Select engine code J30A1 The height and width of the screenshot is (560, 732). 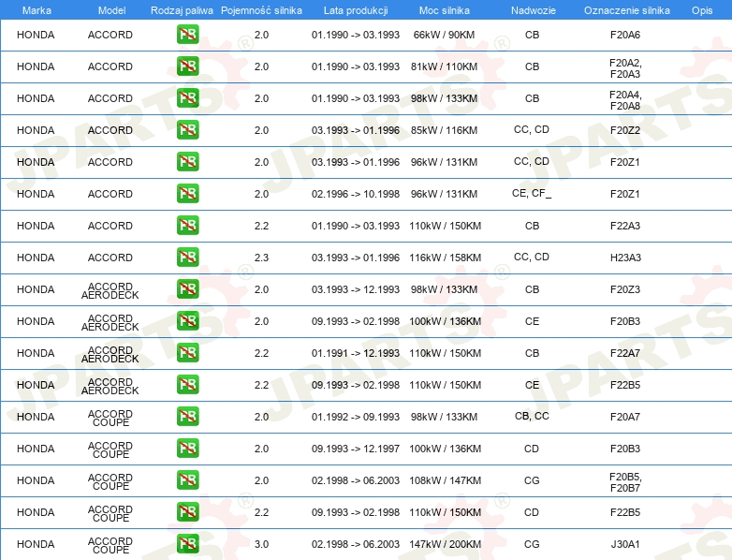tap(625, 544)
